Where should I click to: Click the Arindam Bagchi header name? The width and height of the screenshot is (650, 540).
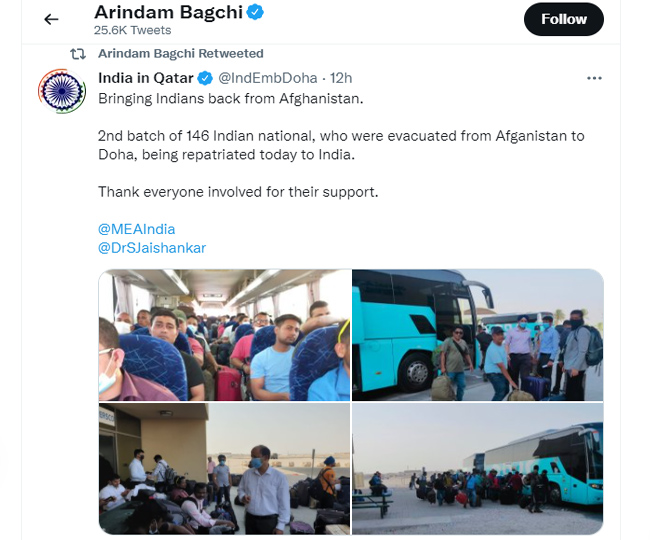[x=168, y=12]
